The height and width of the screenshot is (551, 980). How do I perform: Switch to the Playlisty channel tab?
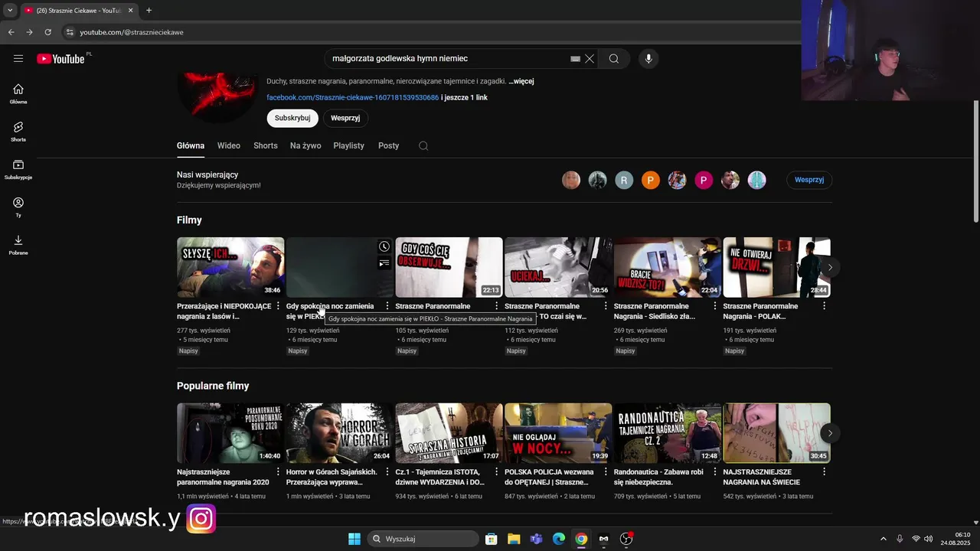click(x=349, y=145)
